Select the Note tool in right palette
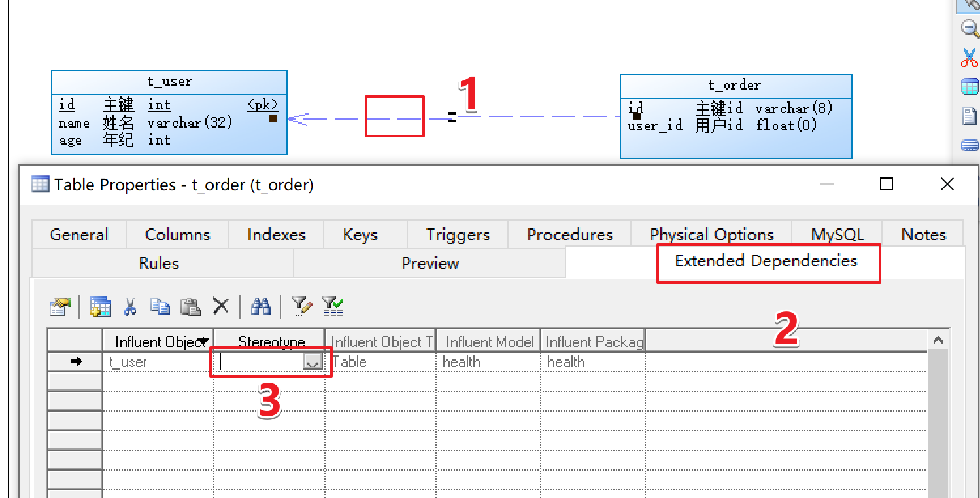Image resolution: width=980 pixels, height=498 pixels. tap(970, 116)
